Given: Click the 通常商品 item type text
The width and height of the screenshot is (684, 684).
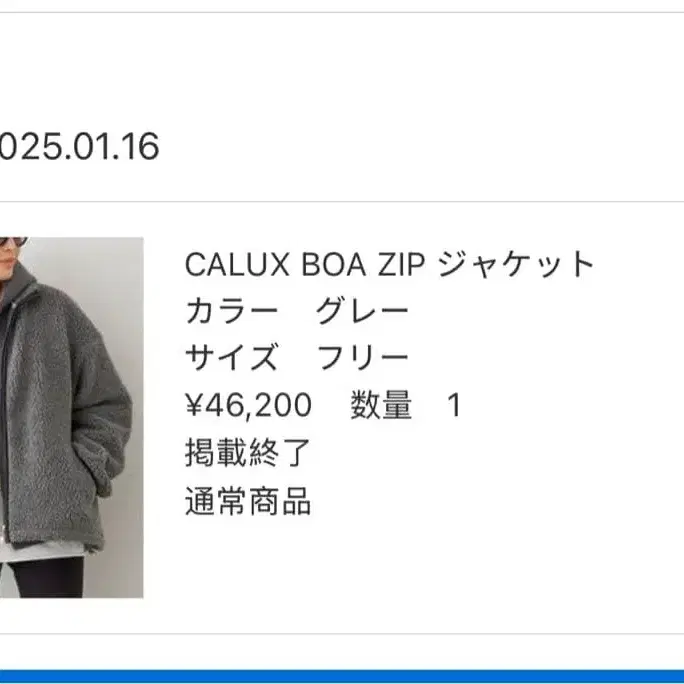Looking at the screenshot, I should pyautogui.click(x=248, y=501).
